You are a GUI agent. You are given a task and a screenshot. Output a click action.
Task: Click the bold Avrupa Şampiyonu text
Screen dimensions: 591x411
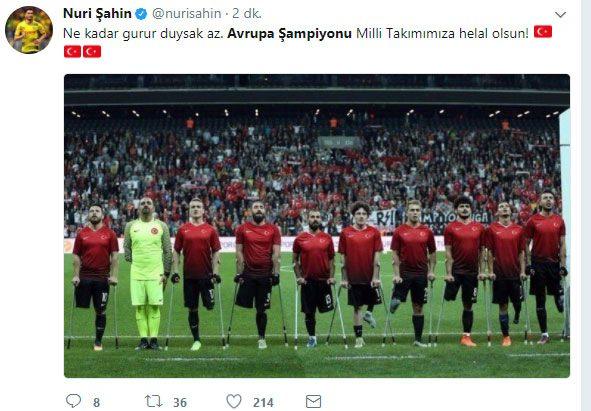[x=289, y=34]
